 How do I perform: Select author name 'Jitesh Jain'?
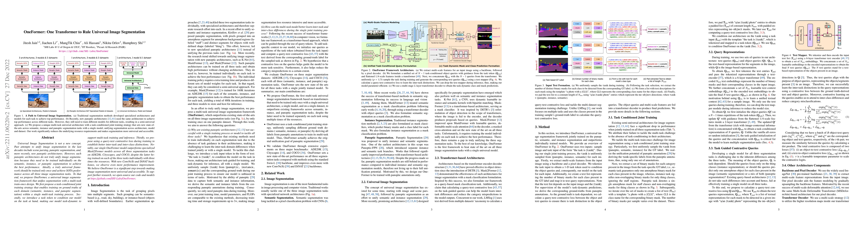point(30,43)
